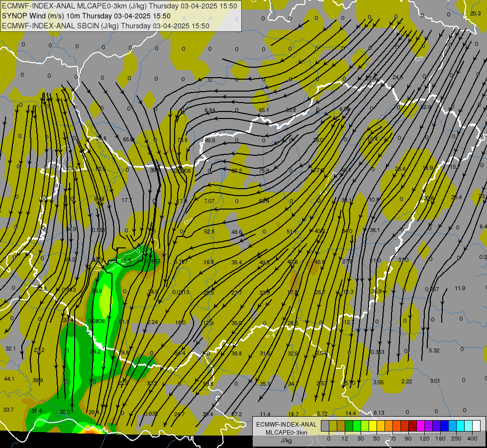487x448 pixels.
Task: Click the map value '7.07'
Action: tap(209, 201)
